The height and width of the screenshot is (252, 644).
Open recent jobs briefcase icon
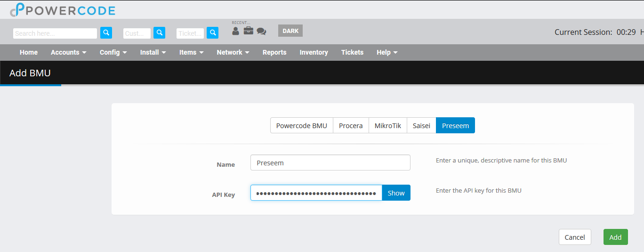pos(248,31)
